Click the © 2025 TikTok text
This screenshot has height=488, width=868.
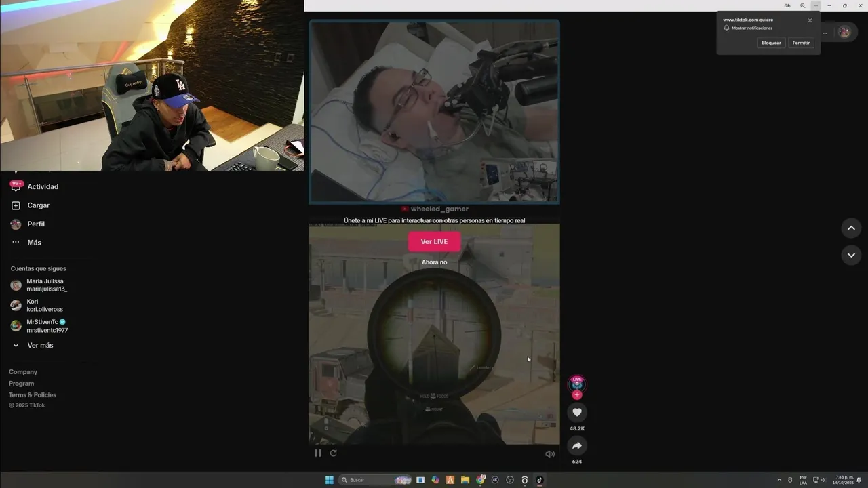[26, 405]
